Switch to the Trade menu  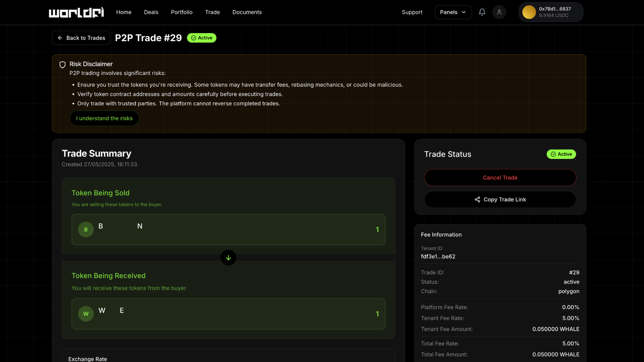click(212, 12)
